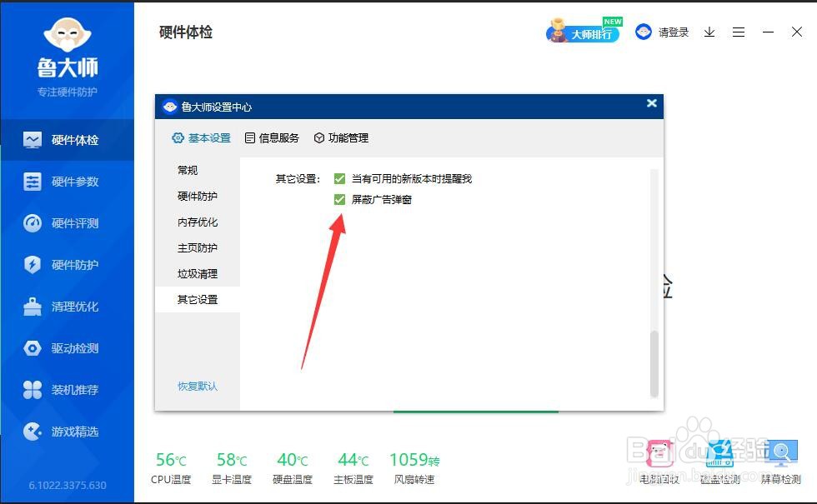Open 硬件参数 sidebar item
The width and height of the screenshot is (817, 504).
(x=68, y=182)
